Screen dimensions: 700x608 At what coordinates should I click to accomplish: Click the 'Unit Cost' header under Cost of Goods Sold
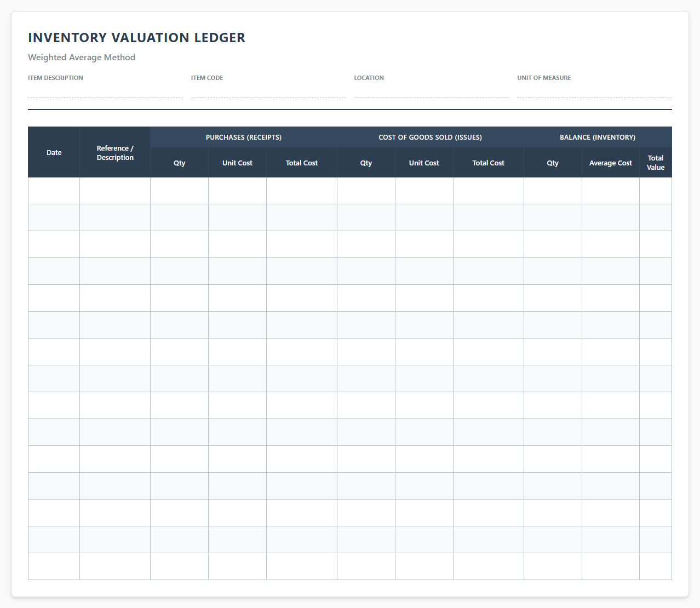point(424,163)
